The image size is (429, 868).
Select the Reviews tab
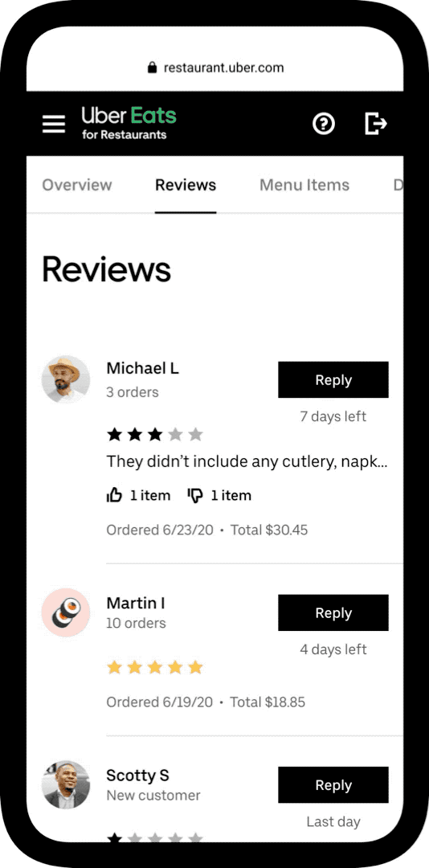[186, 185]
